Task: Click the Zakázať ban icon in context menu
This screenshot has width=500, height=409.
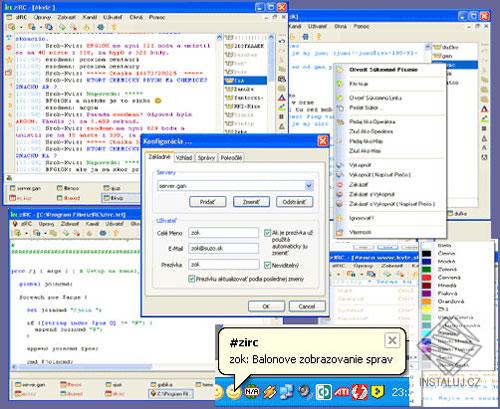Action: pyautogui.click(x=340, y=184)
